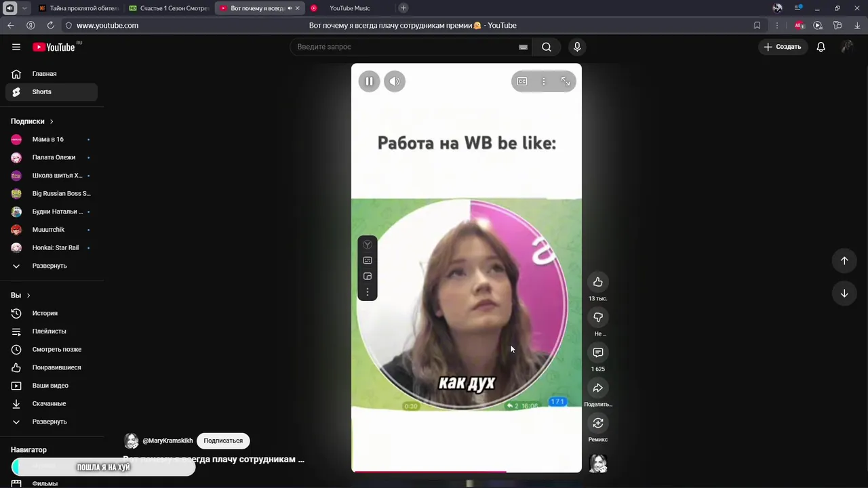Subscribe with the Подписаться button

[x=223, y=441]
